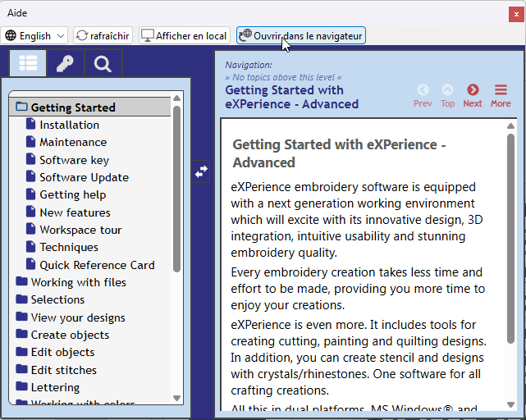The height and width of the screenshot is (420, 526).
Task: Go to Next topic arrow icon
Action: [473, 90]
